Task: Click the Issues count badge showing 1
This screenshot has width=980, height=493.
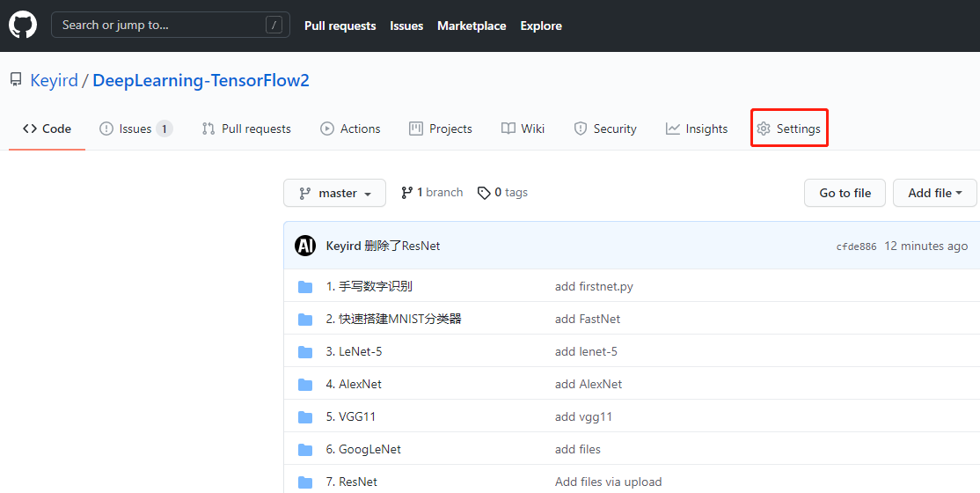Action: point(165,129)
